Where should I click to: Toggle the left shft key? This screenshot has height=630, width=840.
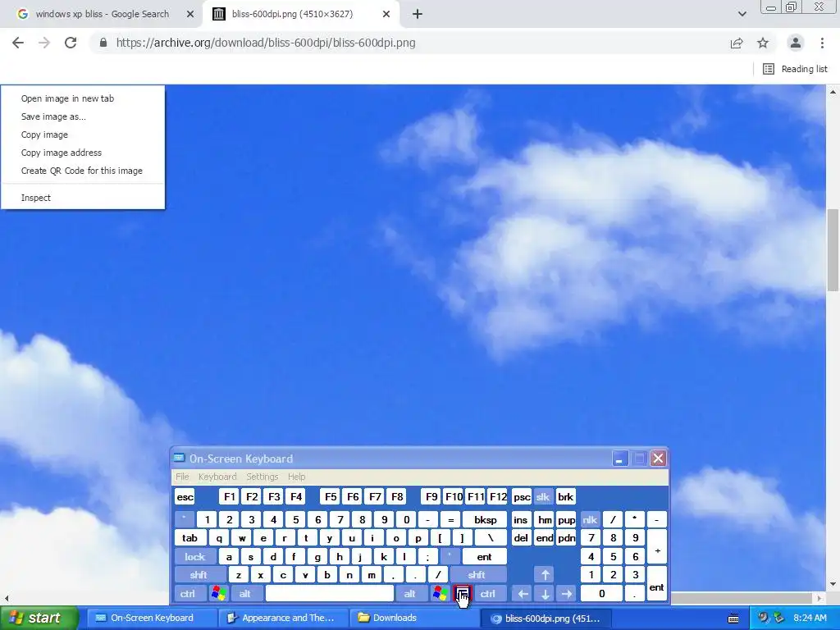199,575
